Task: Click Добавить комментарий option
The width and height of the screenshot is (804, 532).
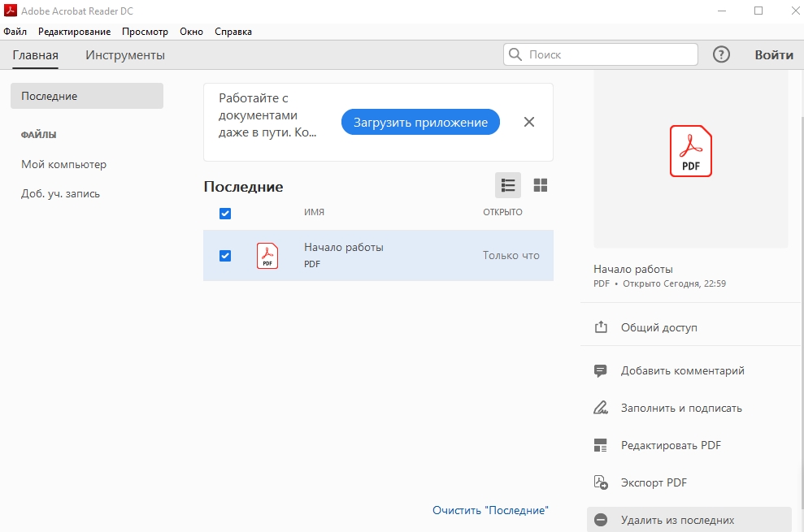Action: coord(683,370)
